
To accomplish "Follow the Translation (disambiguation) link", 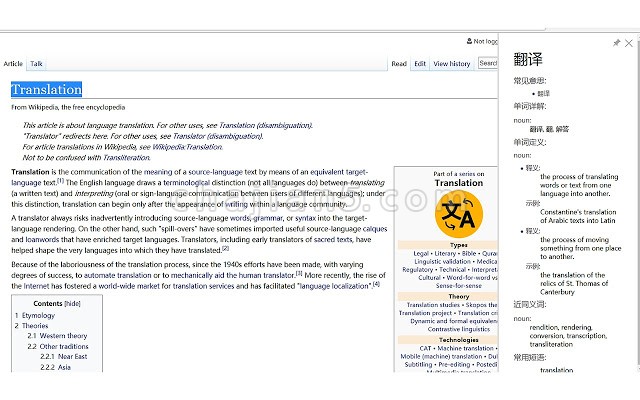I will coord(266,125).
